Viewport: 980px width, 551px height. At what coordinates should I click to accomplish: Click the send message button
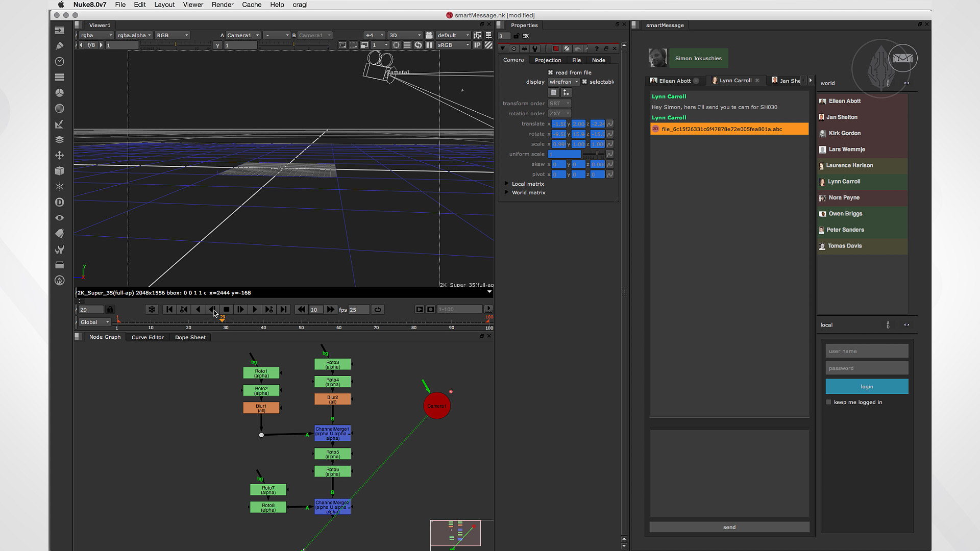click(x=729, y=527)
